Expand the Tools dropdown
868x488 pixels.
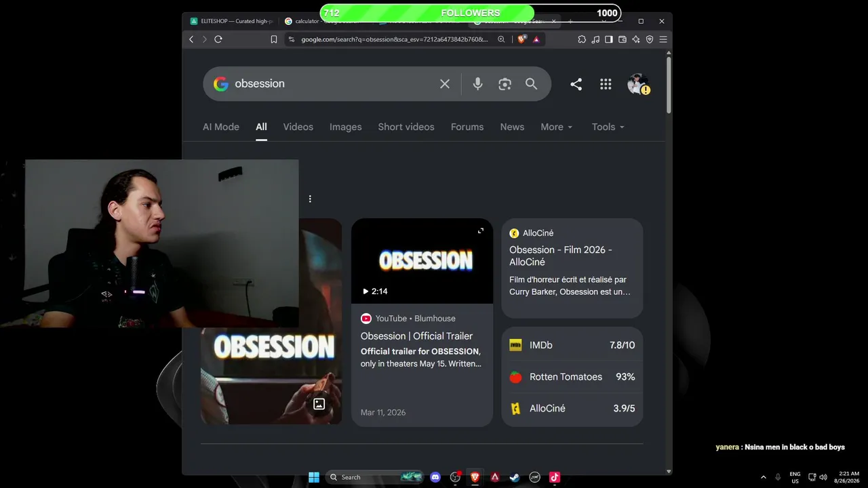pyautogui.click(x=608, y=127)
